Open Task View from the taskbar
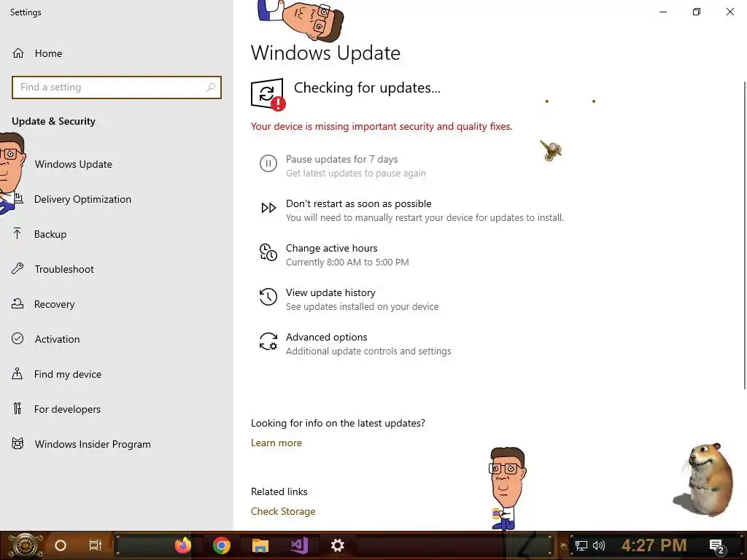Screen dimensions: 747x560 point(96,545)
